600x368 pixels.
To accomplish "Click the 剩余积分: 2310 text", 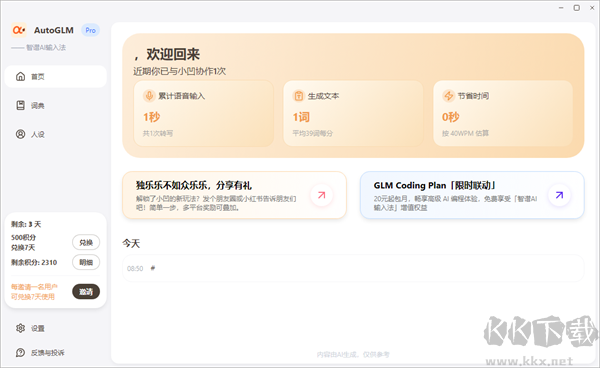I will point(34,262).
